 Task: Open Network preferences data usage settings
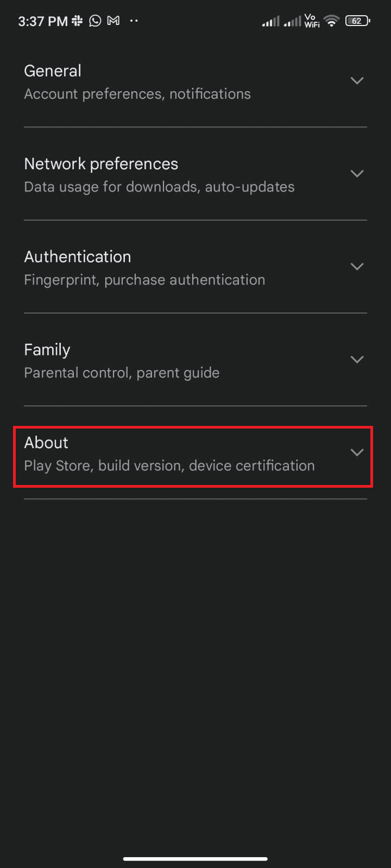click(x=159, y=187)
